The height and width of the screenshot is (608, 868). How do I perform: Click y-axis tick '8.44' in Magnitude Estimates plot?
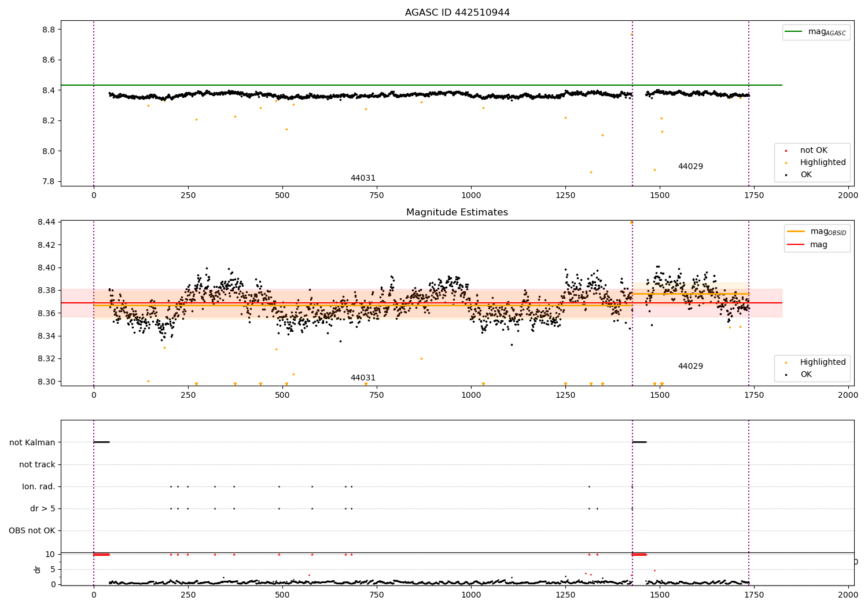pyautogui.click(x=46, y=222)
